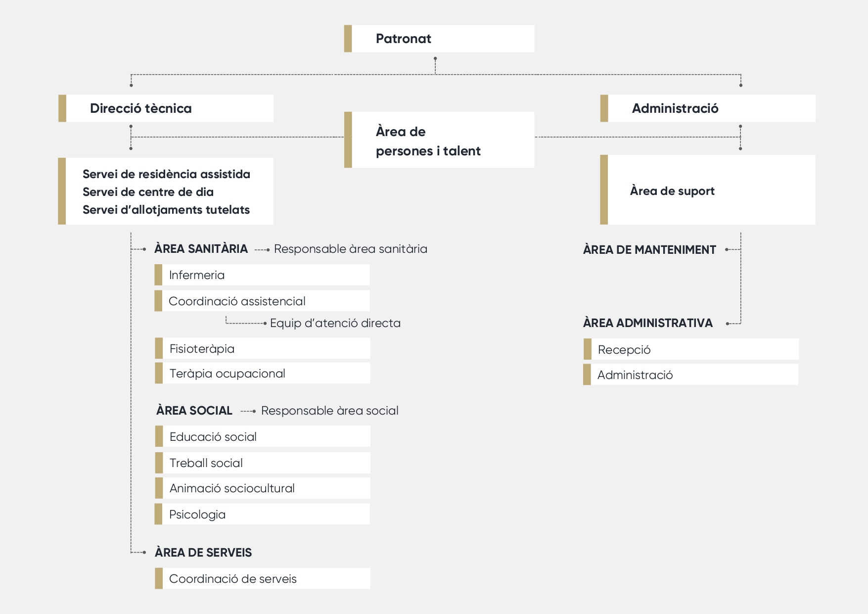Click the Coordinació de serveis item
The height and width of the screenshot is (614, 868).
tap(262, 579)
